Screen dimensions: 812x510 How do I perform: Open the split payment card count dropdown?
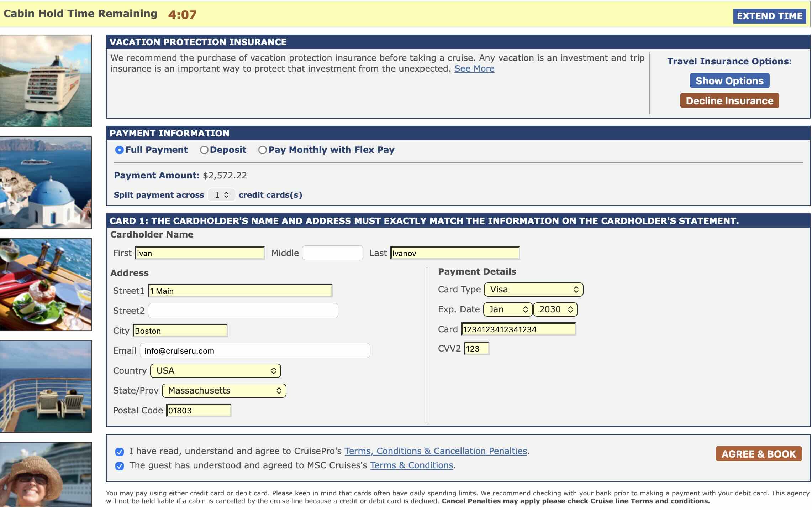[221, 195]
